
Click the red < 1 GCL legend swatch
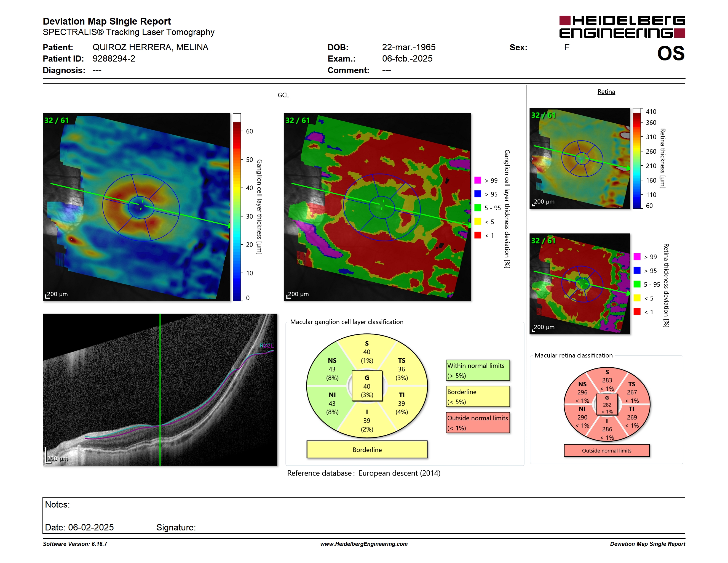click(x=478, y=235)
